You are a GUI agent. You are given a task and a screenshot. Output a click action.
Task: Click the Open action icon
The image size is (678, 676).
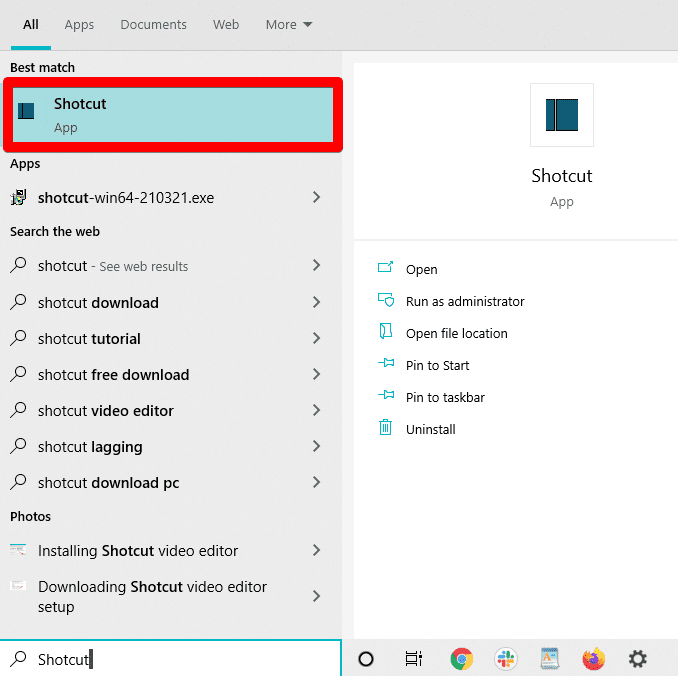pos(385,267)
